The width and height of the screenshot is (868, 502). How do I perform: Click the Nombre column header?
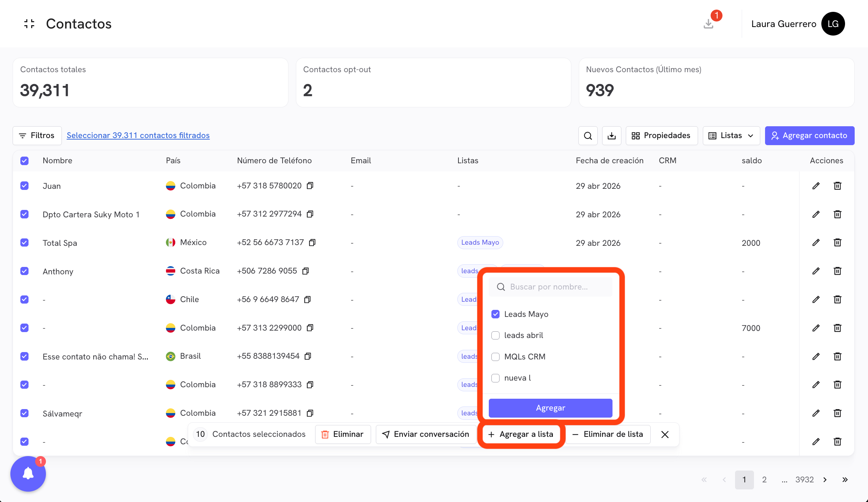point(57,161)
